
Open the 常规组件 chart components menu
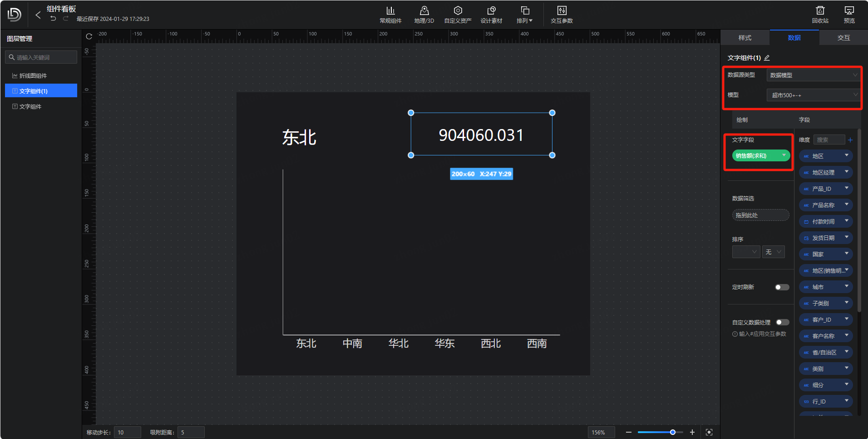pos(390,15)
